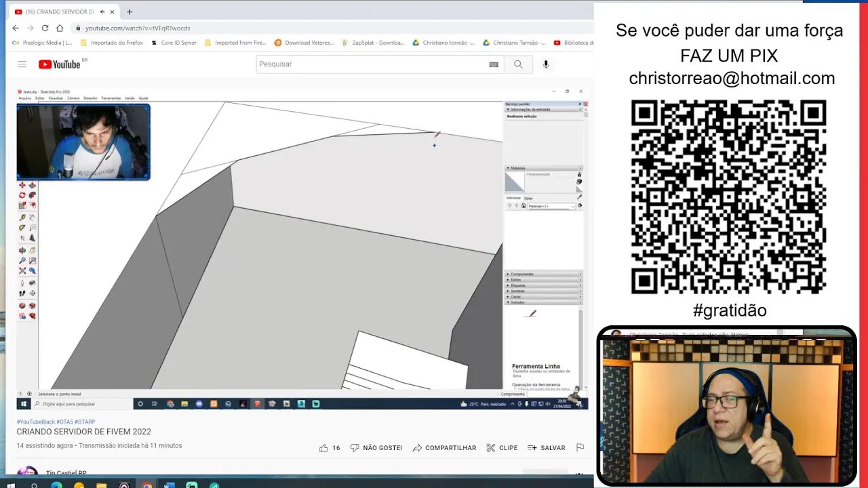Viewport: 868px width, 488px height.
Task: Open the Tio Castiel RP channel avatar
Action: tap(27, 471)
